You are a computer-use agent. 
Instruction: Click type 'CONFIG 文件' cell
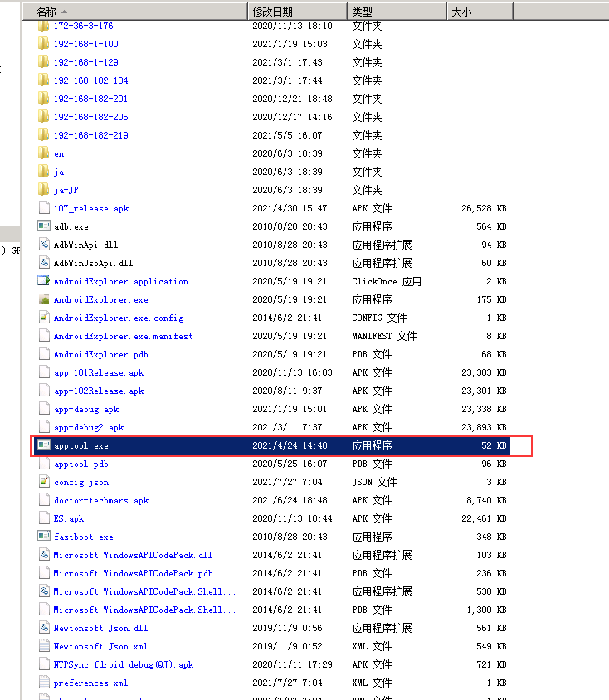tap(379, 318)
